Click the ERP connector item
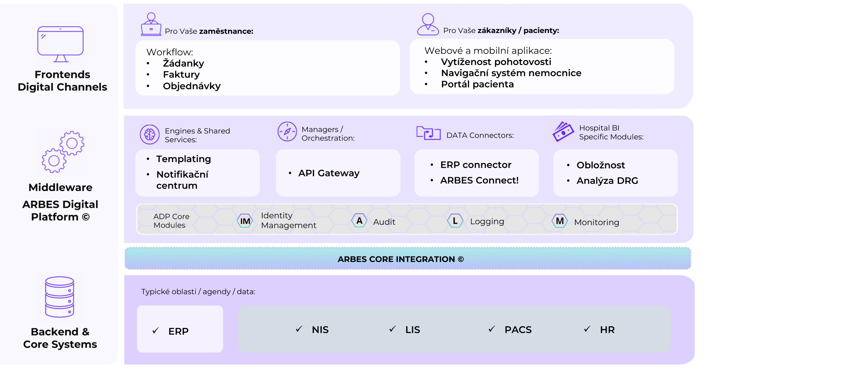Screen dimensions: 868x369 pos(476,165)
